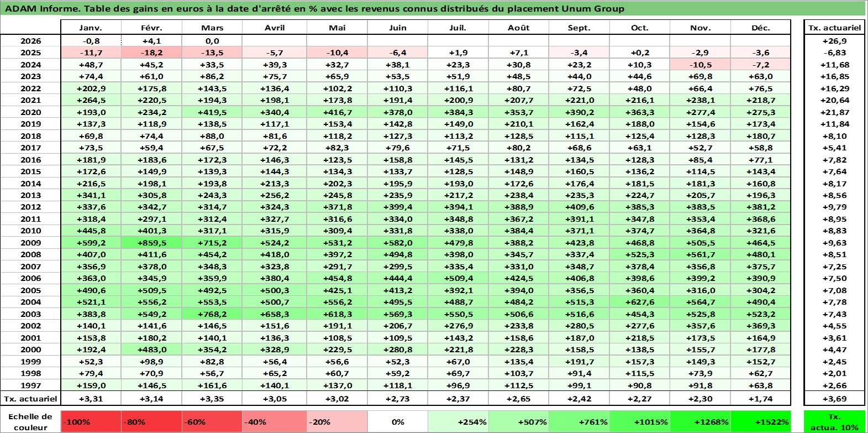The image size is (868, 433).
Task: Select the 'Sept.' column header
Action: tap(579, 28)
